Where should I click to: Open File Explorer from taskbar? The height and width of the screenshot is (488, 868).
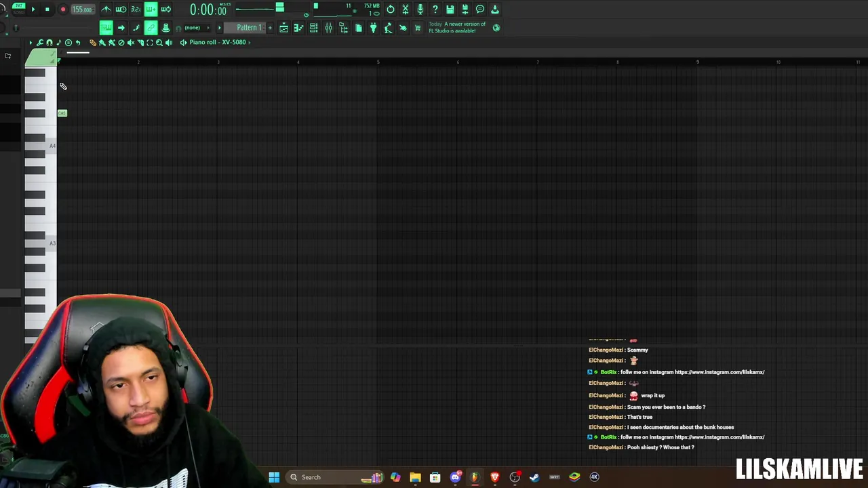point(415,477)
